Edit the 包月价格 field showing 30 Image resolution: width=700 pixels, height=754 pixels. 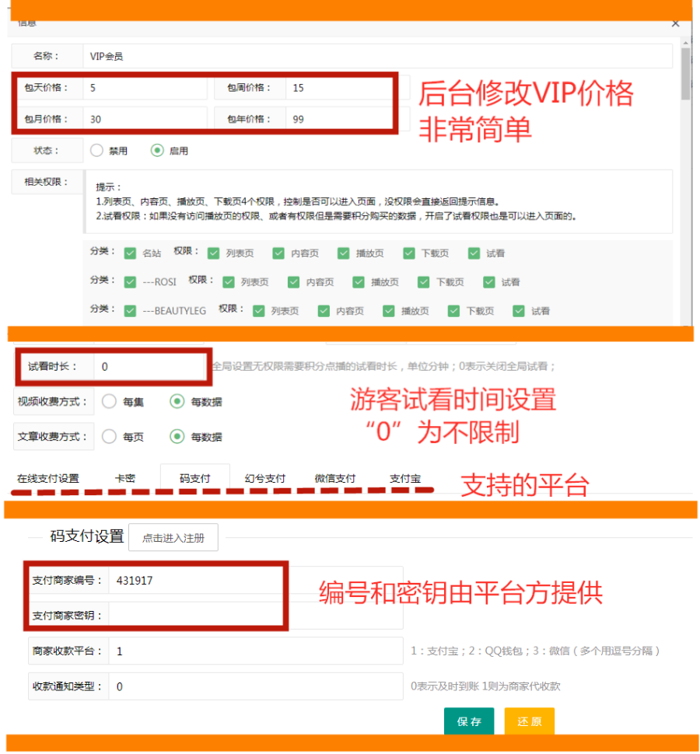(145, 119)
